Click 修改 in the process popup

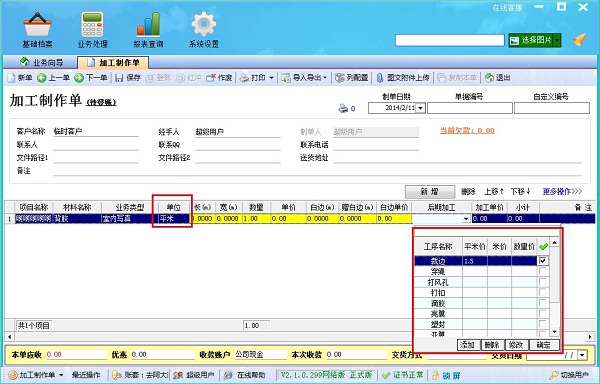tap(516, 345)
